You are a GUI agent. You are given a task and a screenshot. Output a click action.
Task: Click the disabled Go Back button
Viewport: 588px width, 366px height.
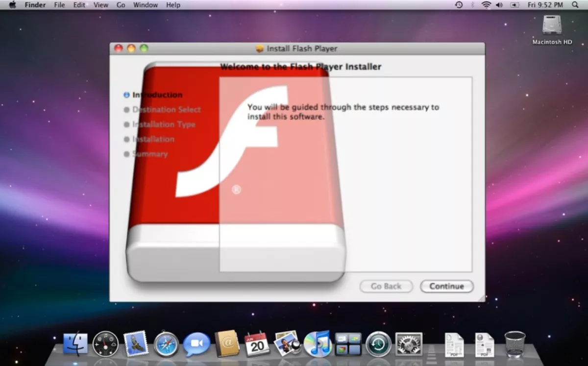point(386,286)
